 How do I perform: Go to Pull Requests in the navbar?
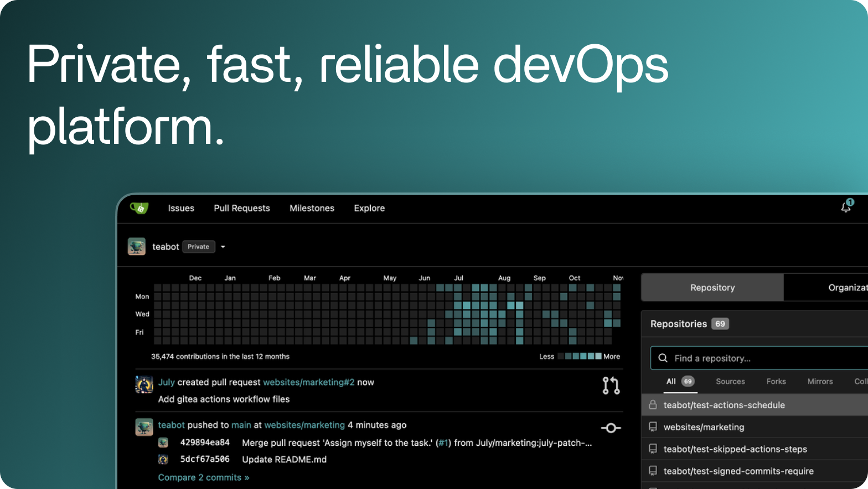point(242,208)
